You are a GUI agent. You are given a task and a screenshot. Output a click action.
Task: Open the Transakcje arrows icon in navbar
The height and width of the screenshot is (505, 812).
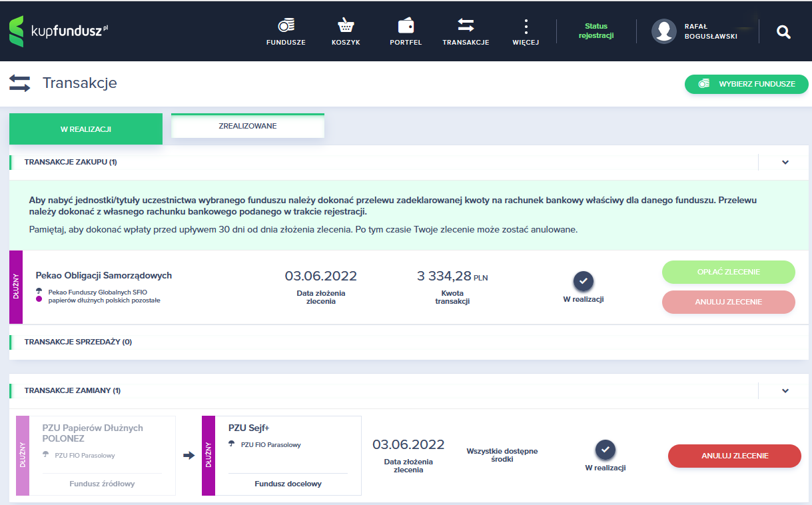point(466,25)
